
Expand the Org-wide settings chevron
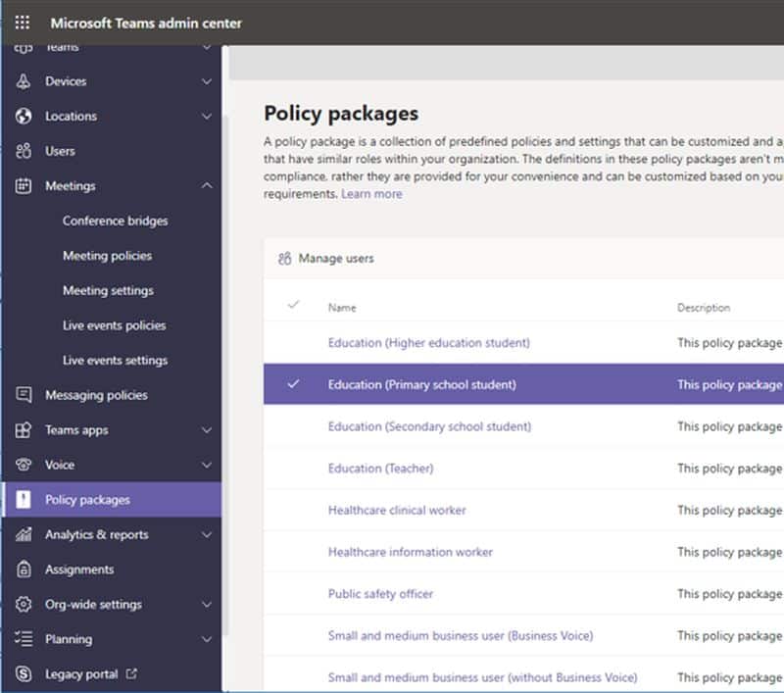pyautogui.click(x=207, y=604)
